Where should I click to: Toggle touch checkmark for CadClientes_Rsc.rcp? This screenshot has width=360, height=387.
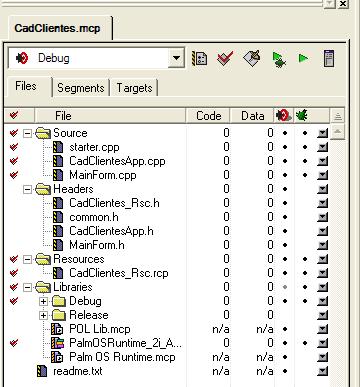(14, 273)
